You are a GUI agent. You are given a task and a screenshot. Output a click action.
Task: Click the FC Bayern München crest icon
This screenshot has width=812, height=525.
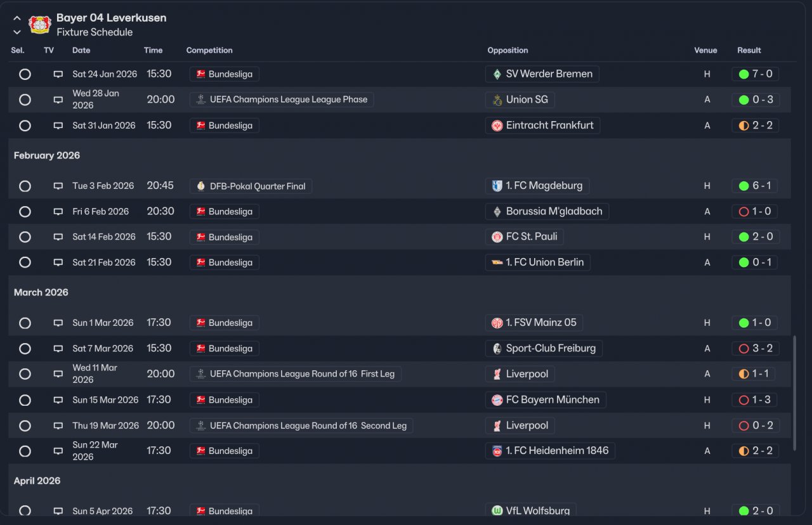pyautogui.click(x=497, y=400)
